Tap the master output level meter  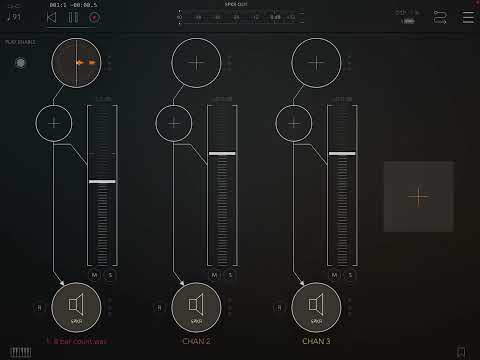coord(241,17)
